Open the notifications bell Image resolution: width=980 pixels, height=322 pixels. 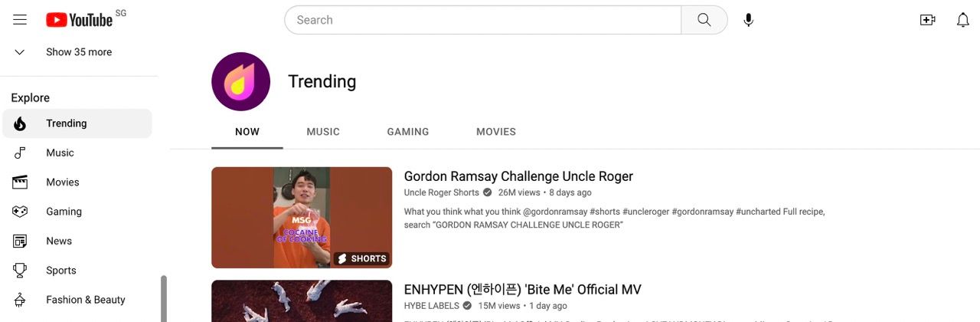click(x=963, y=20)
